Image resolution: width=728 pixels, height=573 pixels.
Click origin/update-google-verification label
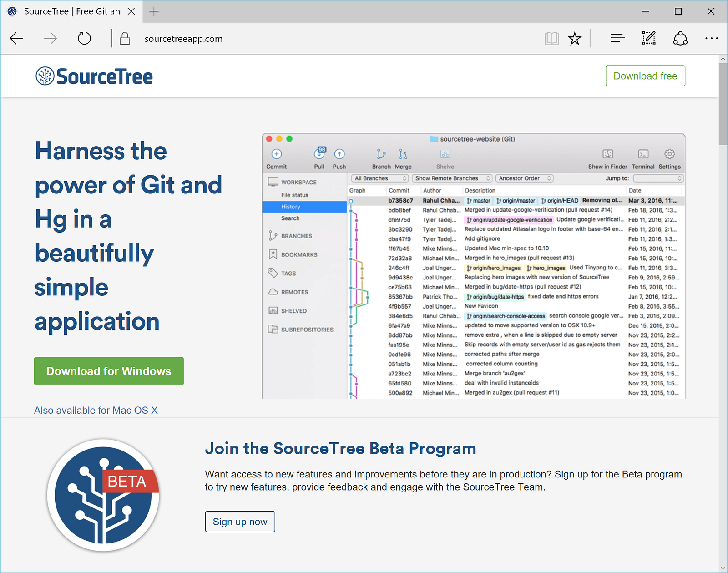coord(509,220)
